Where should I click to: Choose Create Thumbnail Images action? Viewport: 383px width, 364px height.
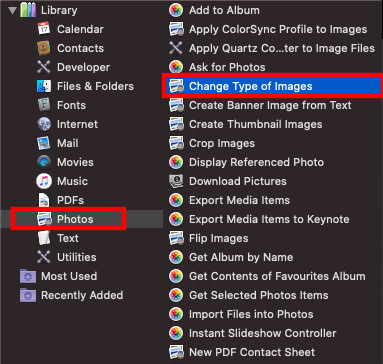256,124
